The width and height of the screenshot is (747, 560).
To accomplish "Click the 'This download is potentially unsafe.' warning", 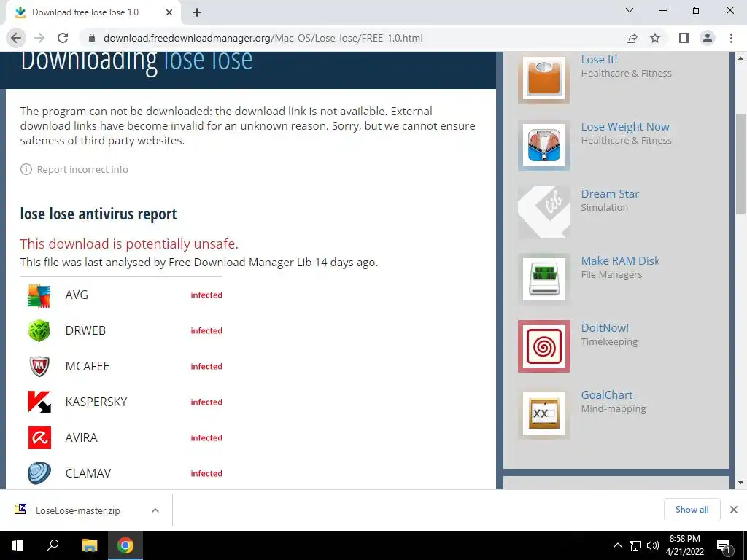I will point(129,244).
